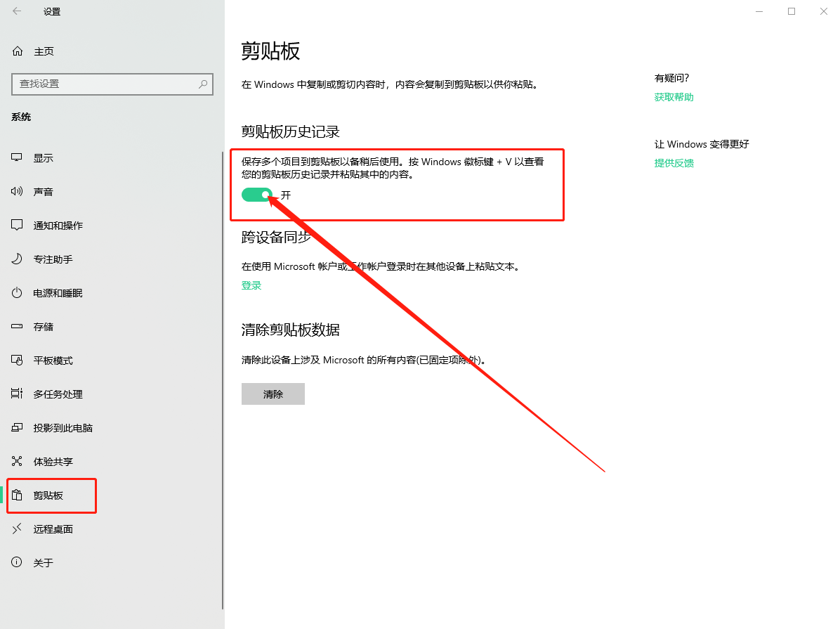Screen dimensions: 840x629
Task: Toggle off the clipboard history switch
Action: 257,195
